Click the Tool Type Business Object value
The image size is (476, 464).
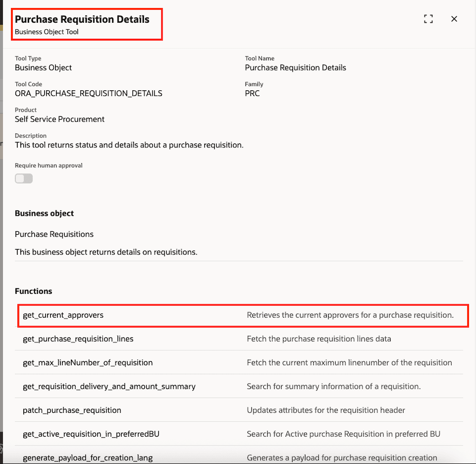(44, 67)
